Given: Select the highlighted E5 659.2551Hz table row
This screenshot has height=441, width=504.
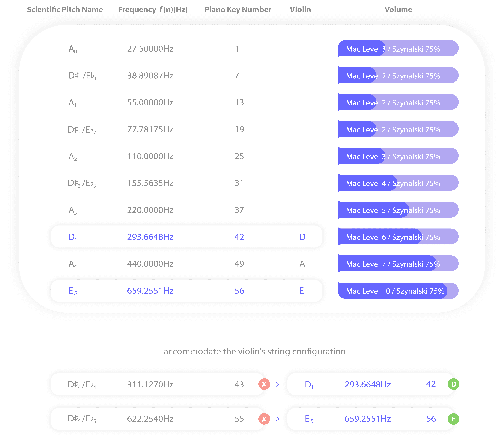Looking at the screenshot, I should (187, 291).
